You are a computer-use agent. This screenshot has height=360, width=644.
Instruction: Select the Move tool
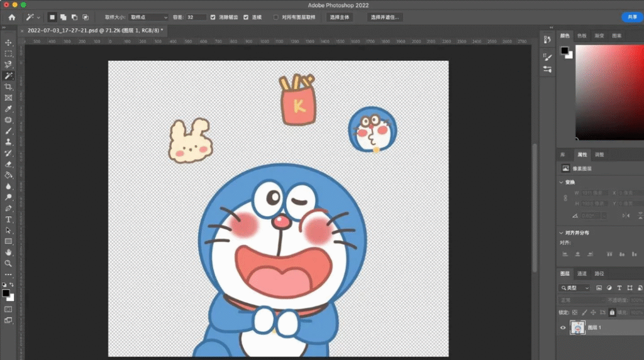click(8, 43)
